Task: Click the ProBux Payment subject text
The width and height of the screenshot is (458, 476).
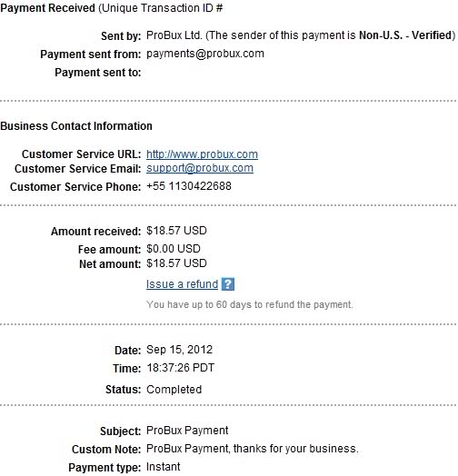Action: point(187,431)
